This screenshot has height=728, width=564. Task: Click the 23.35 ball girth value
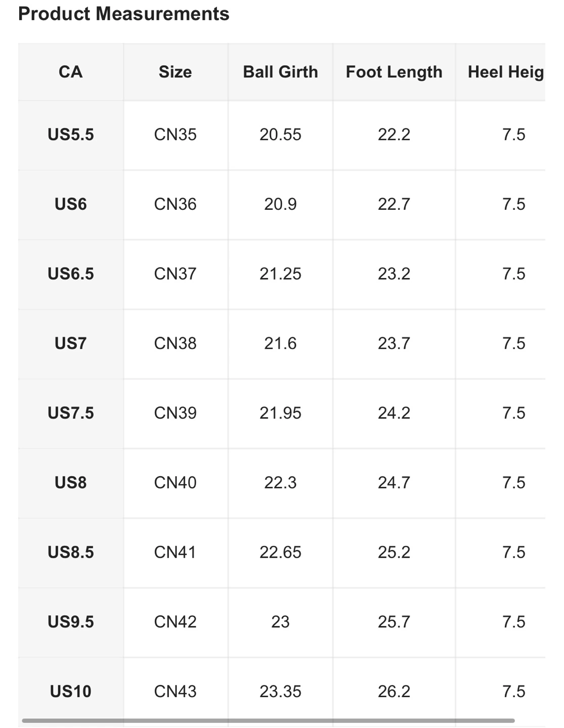[x=280, y=691]
